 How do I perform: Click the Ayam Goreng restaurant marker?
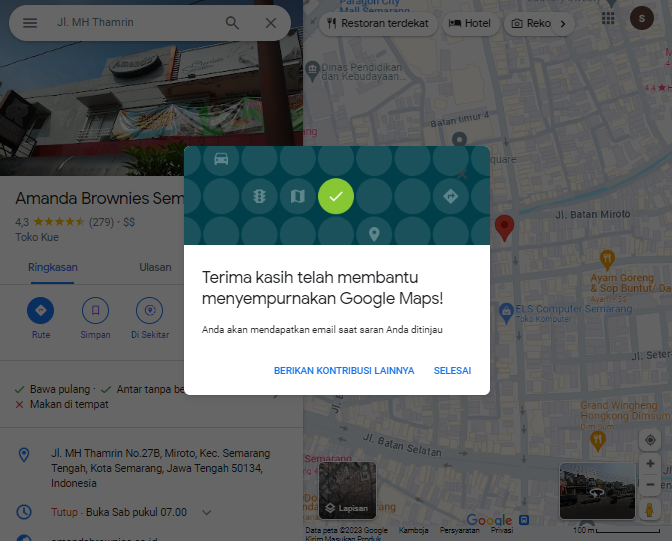point(607,259)
